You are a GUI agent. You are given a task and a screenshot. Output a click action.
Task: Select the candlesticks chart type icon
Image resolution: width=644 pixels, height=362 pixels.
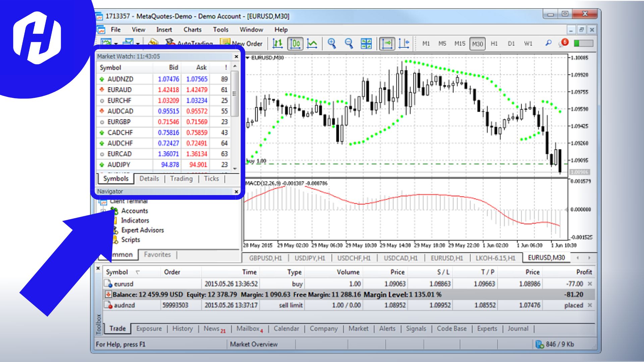tap(295, 44)
